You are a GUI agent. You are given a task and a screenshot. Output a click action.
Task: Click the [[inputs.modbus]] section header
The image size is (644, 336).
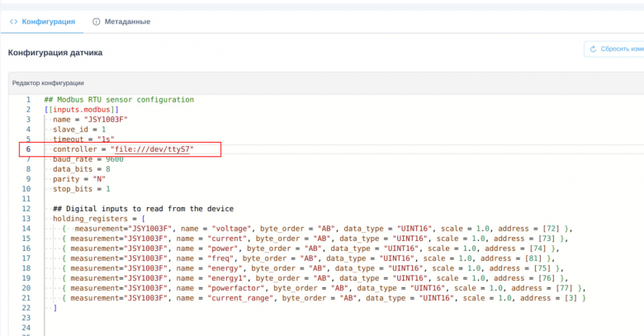81,110
